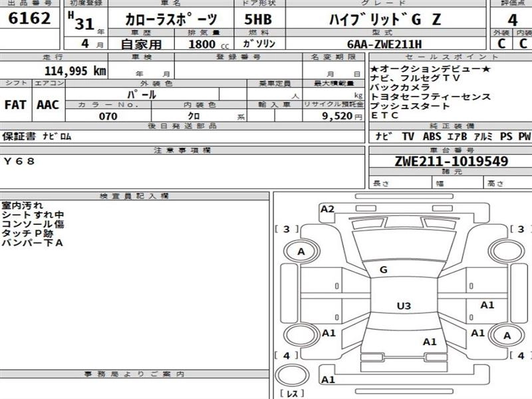The height and width of the screenshot is (399, 532).
Task: Click the セールスポイント header
Action: 451,57
